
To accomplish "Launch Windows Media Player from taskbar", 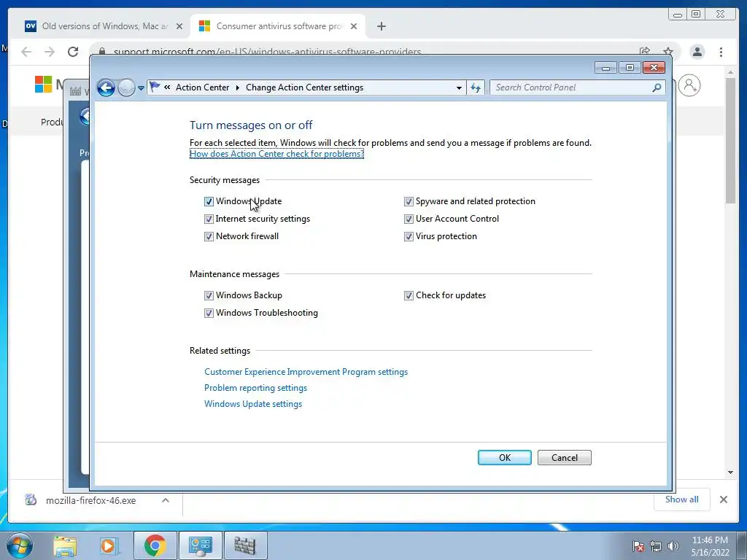I will (x=109, y=545).
